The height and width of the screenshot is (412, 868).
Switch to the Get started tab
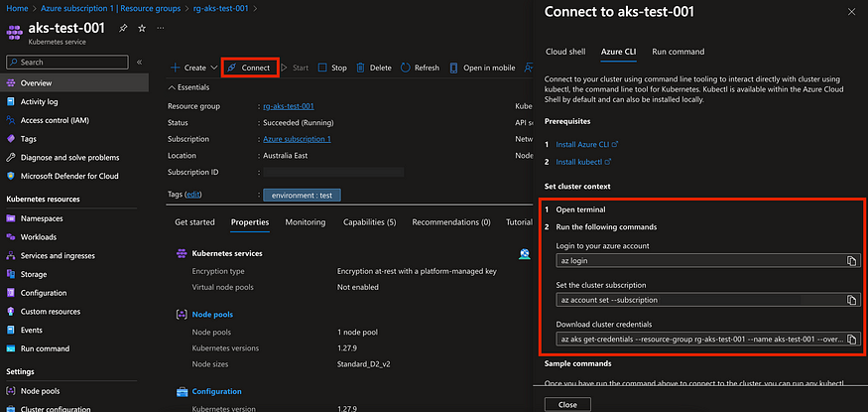click(194, 222)
